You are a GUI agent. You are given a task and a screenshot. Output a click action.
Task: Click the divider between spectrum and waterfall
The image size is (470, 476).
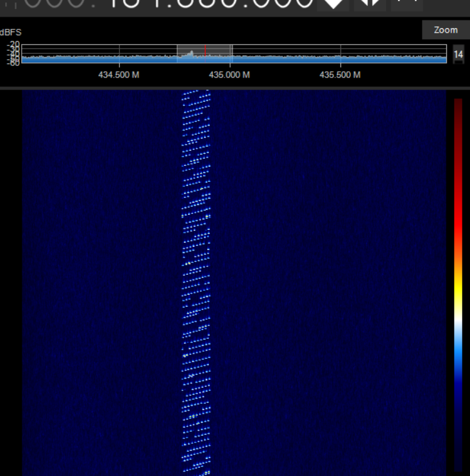(235, 87)
